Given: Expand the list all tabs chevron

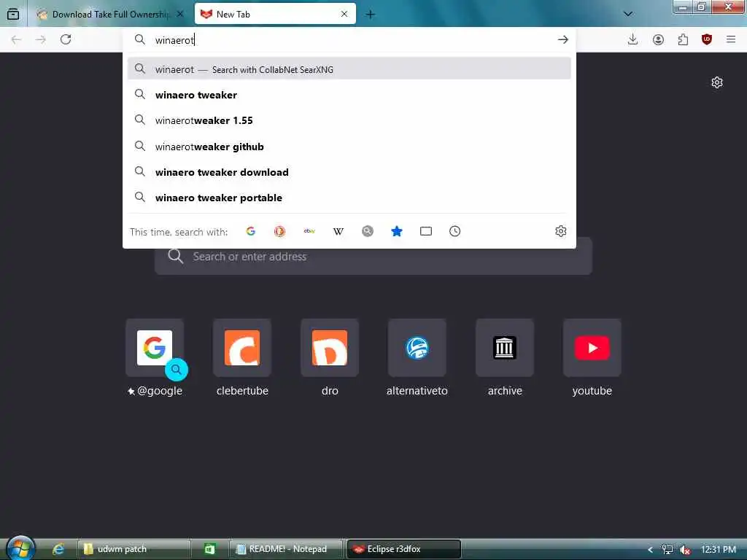Looking at the screenshot, I should pos(628,14).
